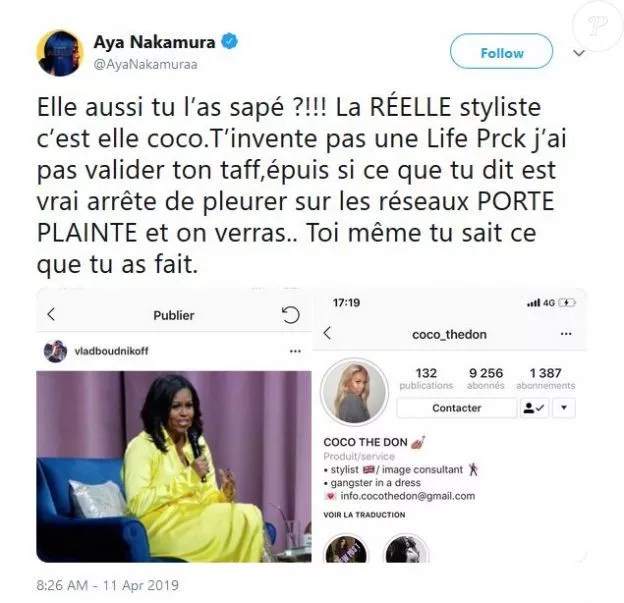Expand the suggestions dropdown arrow
This screenshot has height=603, width=624.
pyautogui.click(x=564, y=408)
